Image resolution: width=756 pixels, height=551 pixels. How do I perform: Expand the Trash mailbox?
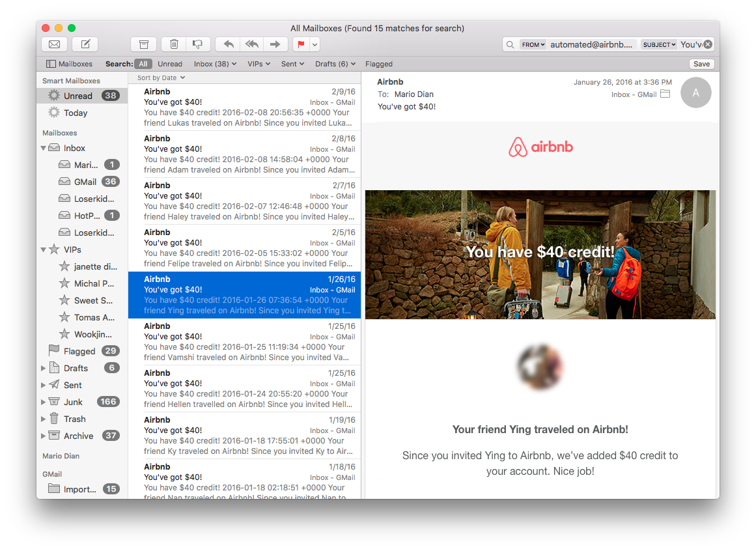[x=43, y=419]
